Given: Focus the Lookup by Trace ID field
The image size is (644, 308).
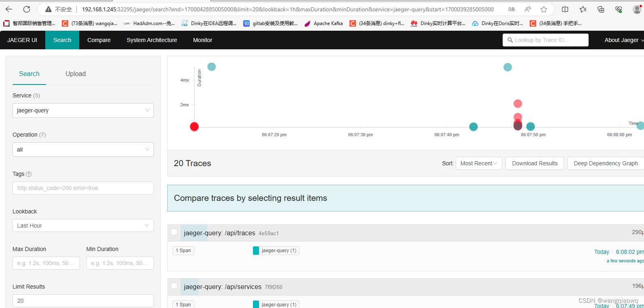Looking at the screenshot, I should click(x=545, y=40).
